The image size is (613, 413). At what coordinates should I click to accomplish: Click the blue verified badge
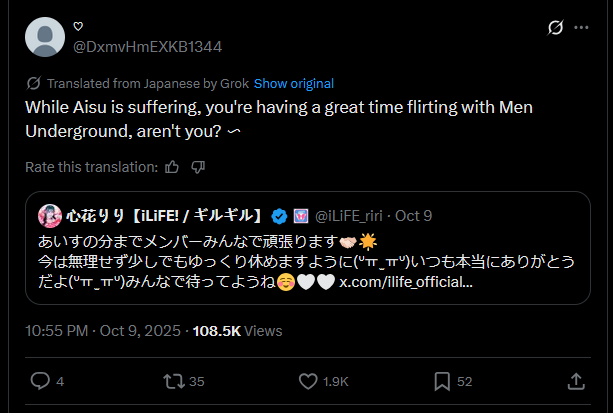coord(281,215)
